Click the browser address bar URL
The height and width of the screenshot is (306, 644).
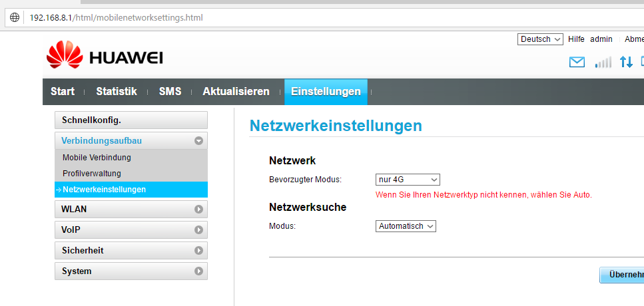click(117, 17)
